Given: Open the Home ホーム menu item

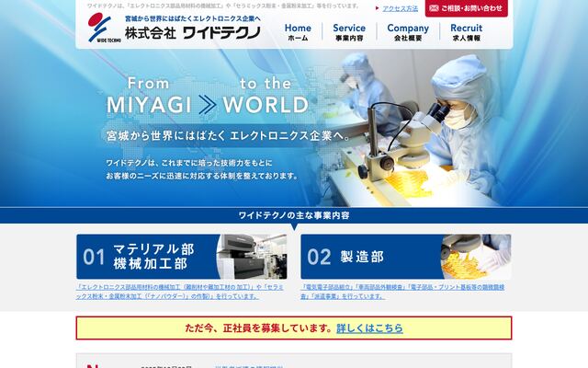Looking at the screenshot, I should click(298, 32).
